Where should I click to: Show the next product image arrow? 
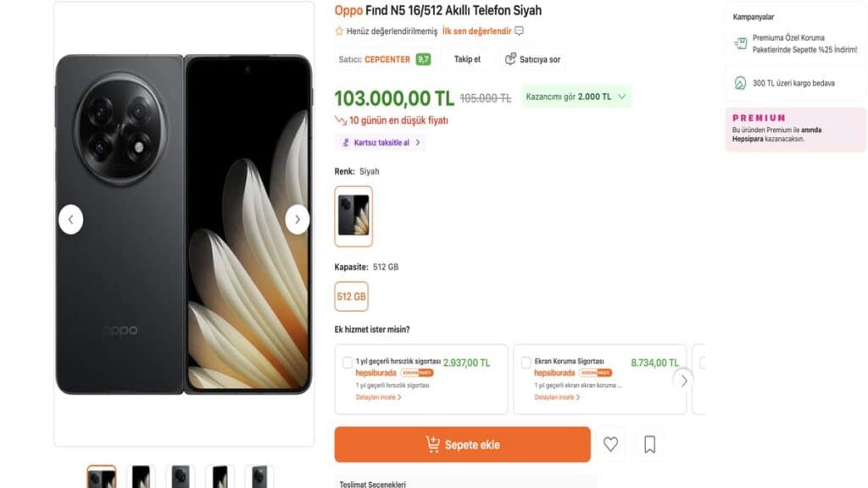click(297, 219)
